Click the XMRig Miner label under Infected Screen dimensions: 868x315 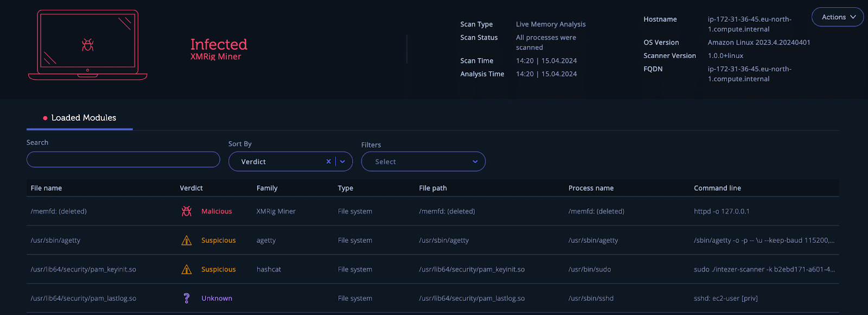(x=215, y=56)
